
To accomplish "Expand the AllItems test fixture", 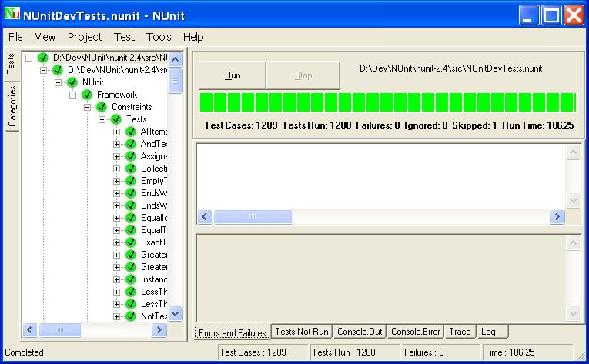I will 116,132.
